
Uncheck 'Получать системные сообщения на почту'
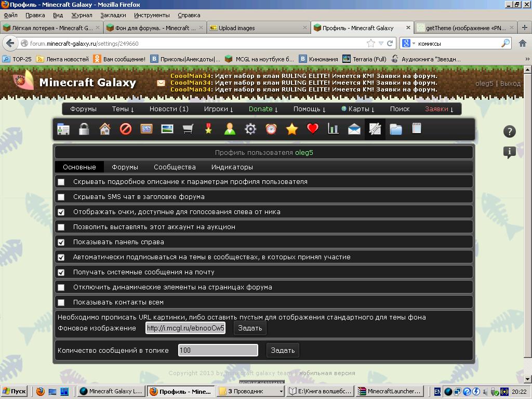point(61,272)
